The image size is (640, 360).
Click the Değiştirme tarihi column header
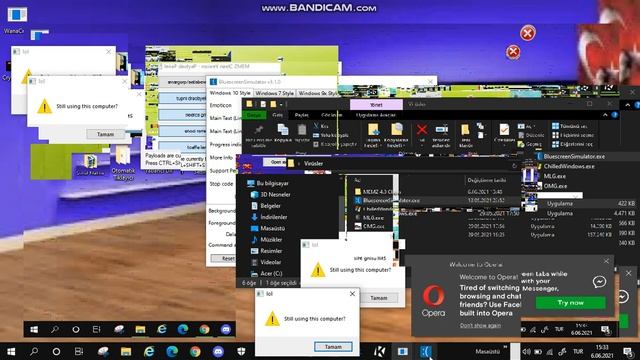487,180
